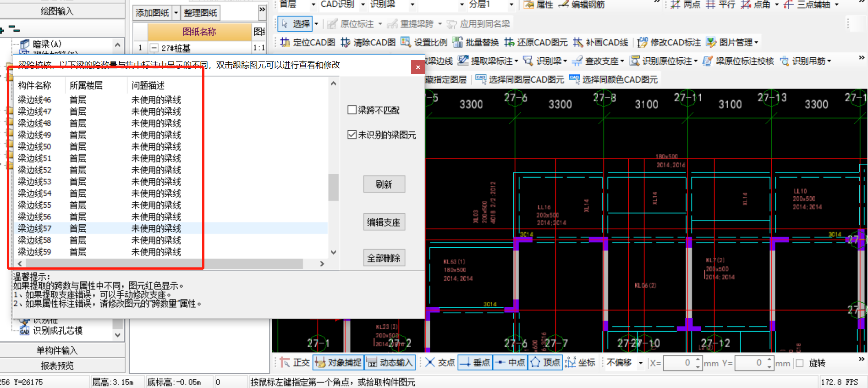The height and width of the screenshot is (388, 868).
Task: Click the 全部删除 button
Action: tap(384, 258)
